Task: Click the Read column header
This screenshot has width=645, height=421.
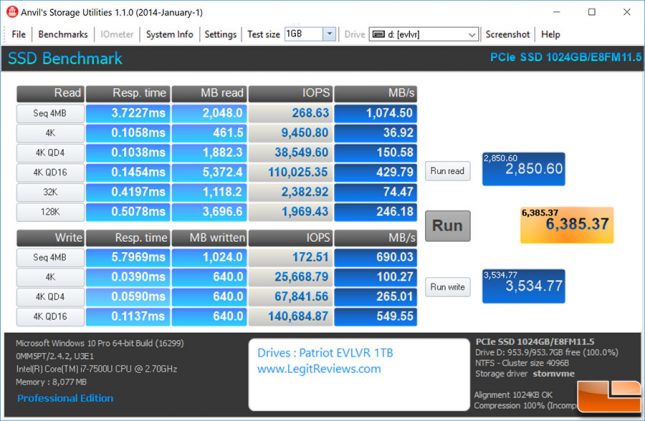Action: (50, 93)
